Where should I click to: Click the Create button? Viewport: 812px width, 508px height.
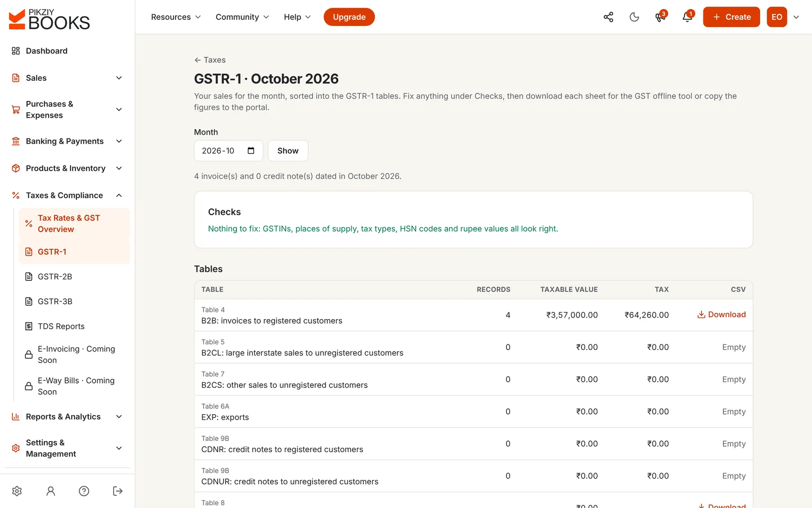click(x=731, y=17)
